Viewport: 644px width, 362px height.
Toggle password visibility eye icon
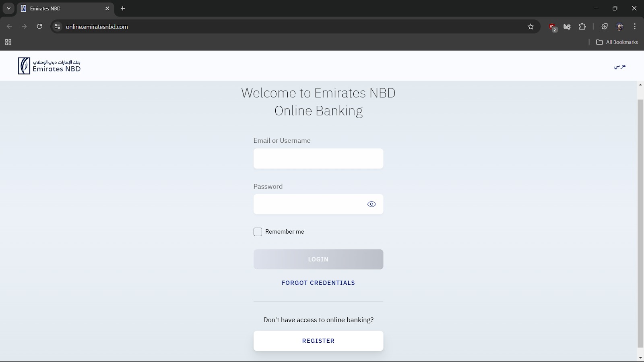[372, 204]
